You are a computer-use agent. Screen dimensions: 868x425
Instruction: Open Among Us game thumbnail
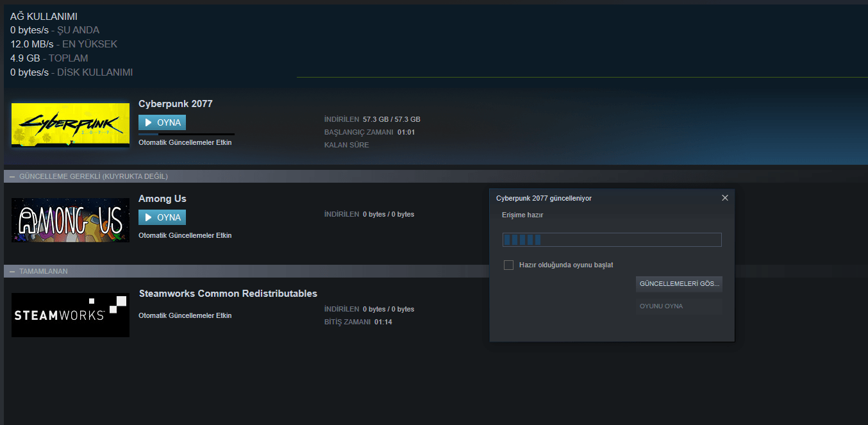[71, 220]
